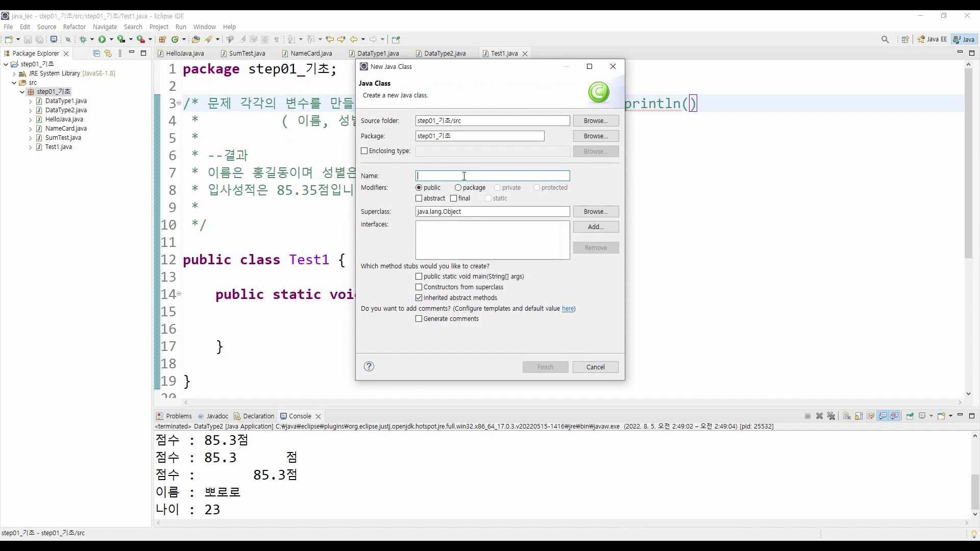Open the Refactor menu

coord(74,27)
